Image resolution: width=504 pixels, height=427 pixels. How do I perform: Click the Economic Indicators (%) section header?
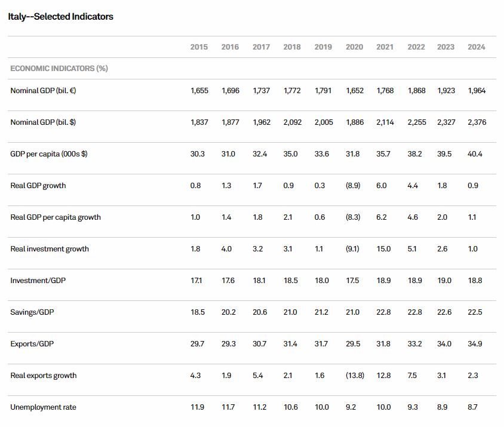click(x=59, y=69)
